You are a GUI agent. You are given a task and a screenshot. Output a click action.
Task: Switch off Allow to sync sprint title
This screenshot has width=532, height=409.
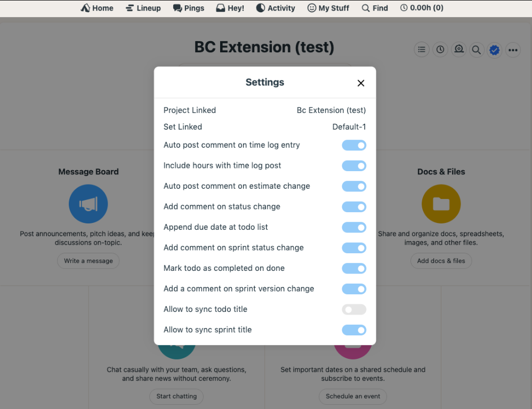coord(354,330)
